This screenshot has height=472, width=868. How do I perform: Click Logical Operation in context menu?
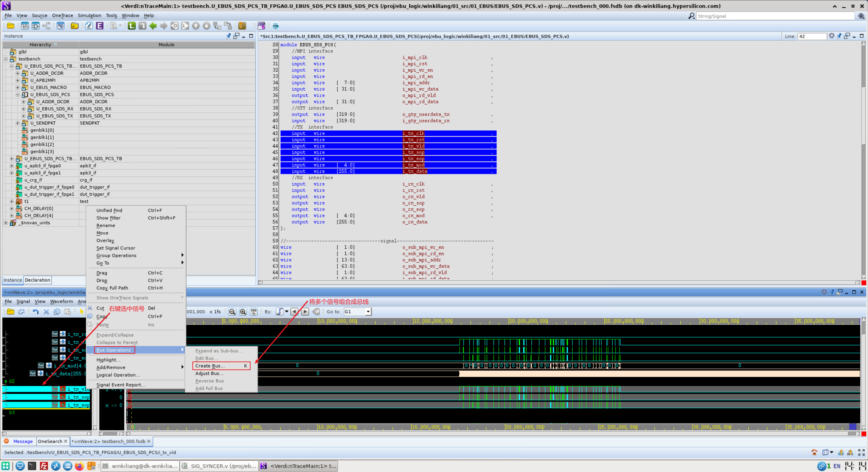tap(118, 375)
